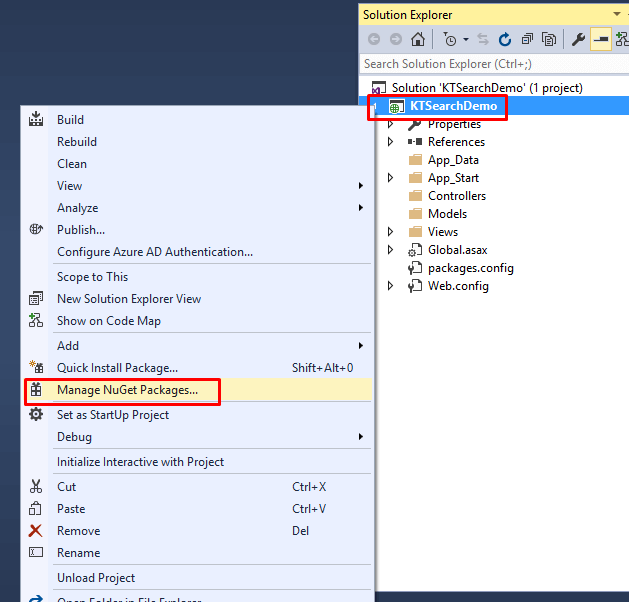Click the Properties wrench icon in toolbar

pyautogui.click(x=578, y=39)
